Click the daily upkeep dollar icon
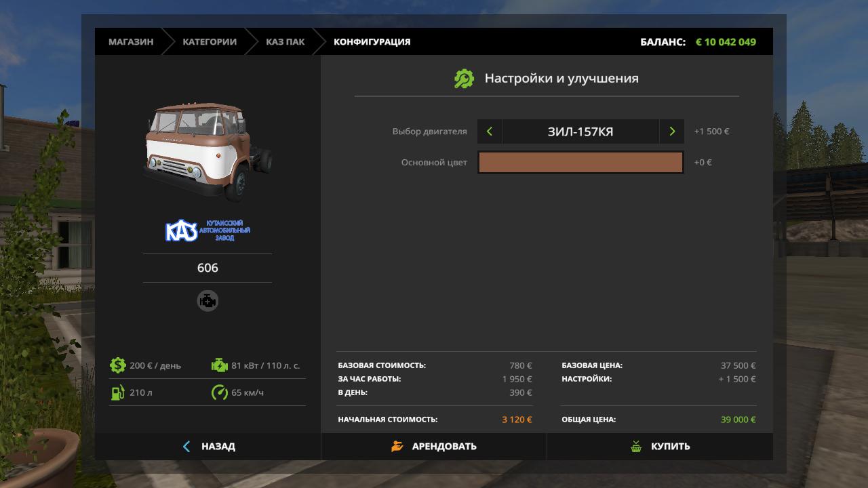The height and width of the screenshot is (488, 868). (118, 365)
